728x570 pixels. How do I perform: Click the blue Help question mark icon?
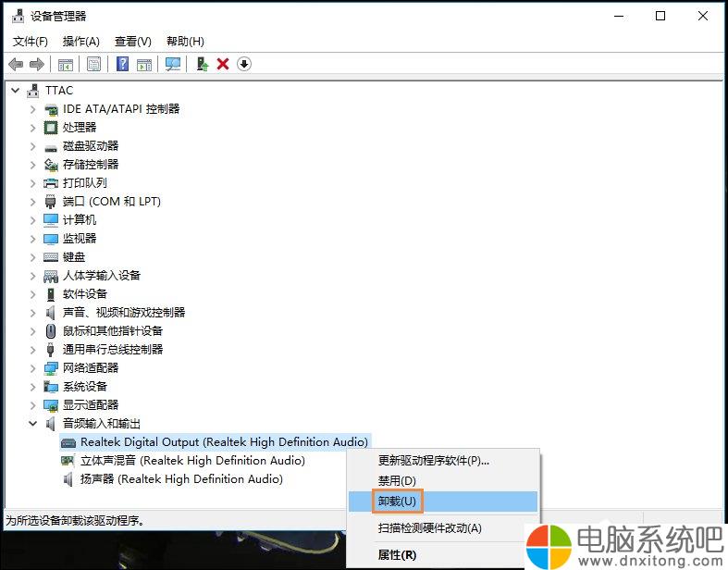coord(123,64)
